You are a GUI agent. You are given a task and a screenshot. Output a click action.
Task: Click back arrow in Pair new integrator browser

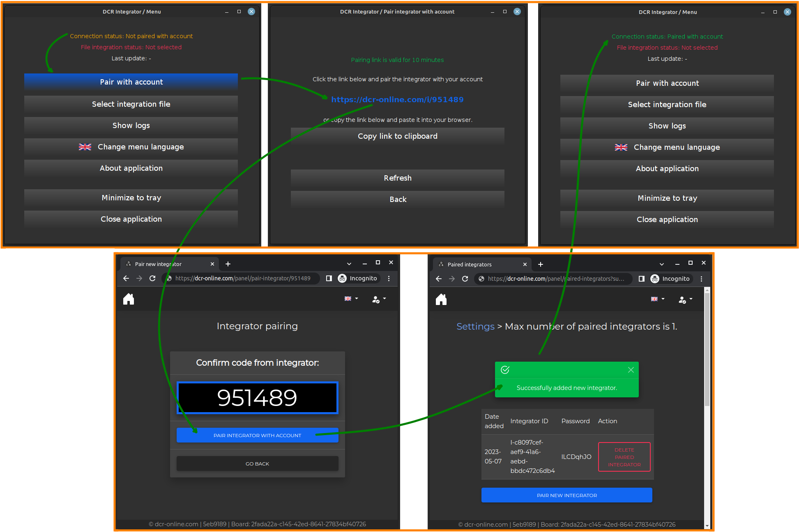126,278
